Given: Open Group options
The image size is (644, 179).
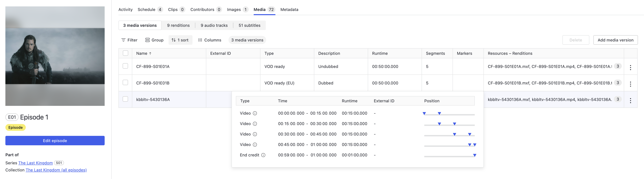Looking at the screenshot, I should pos(154,40).
